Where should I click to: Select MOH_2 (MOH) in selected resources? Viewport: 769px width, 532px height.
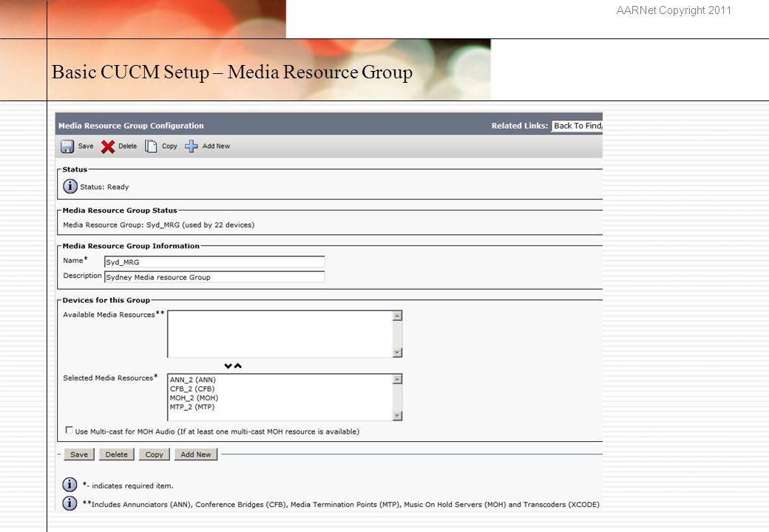pyautogui.click(x=194, y=398)
